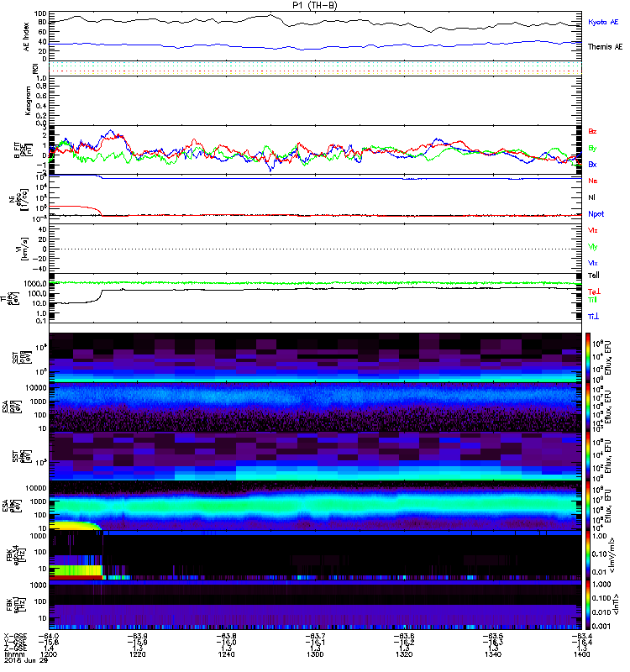The image size is (630, 672).
Task: Click the 1320 time tick label
Action: pos(404,654)
